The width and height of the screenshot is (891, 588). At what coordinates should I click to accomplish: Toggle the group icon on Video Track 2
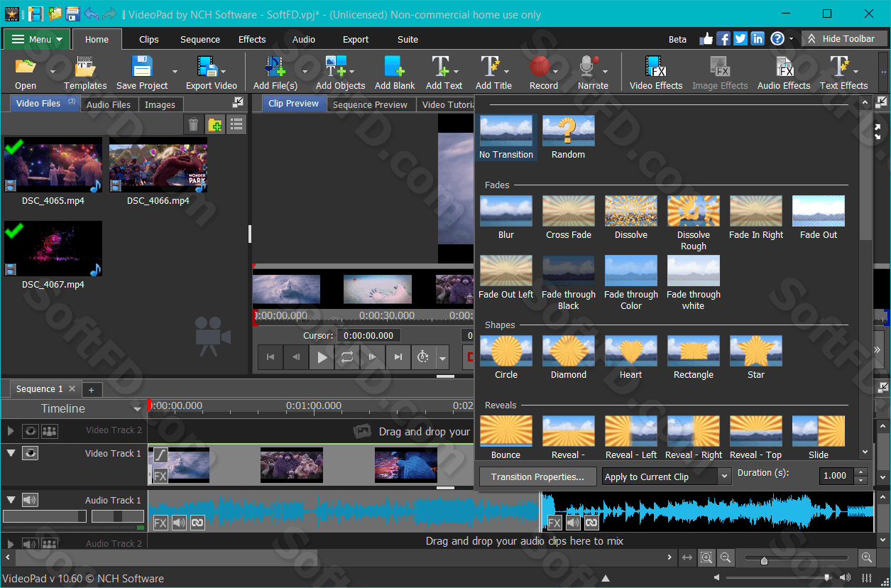pyautogui.click(x=49, y=430)
